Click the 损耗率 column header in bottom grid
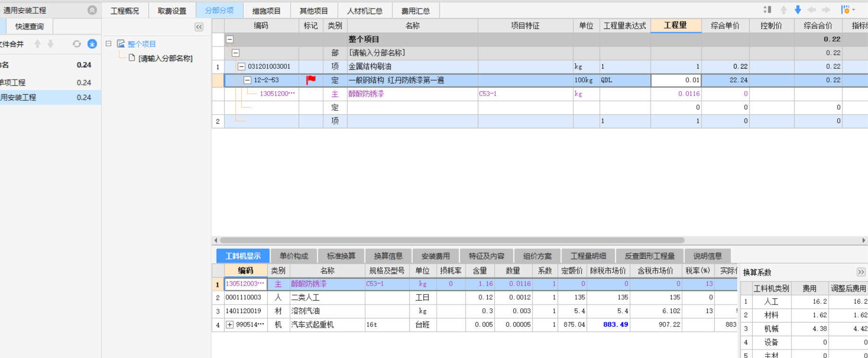The height and width of the screenshot is (358, 868). pos(451,271)
